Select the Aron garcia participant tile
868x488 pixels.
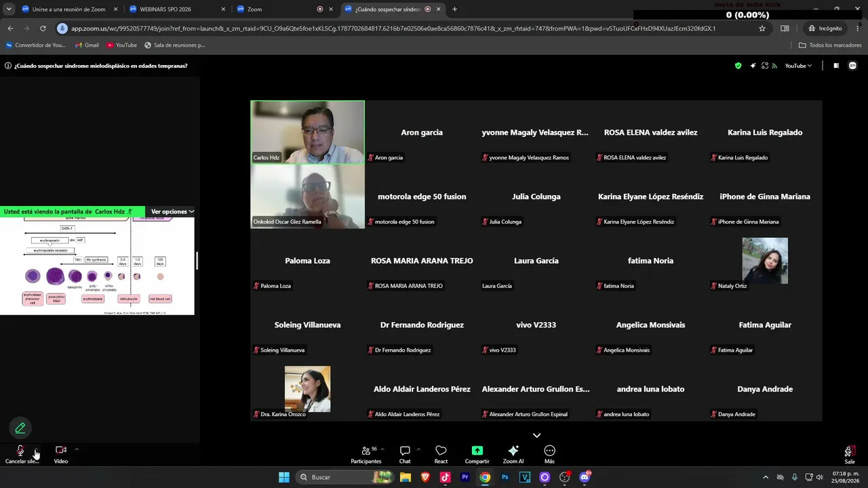422,132
